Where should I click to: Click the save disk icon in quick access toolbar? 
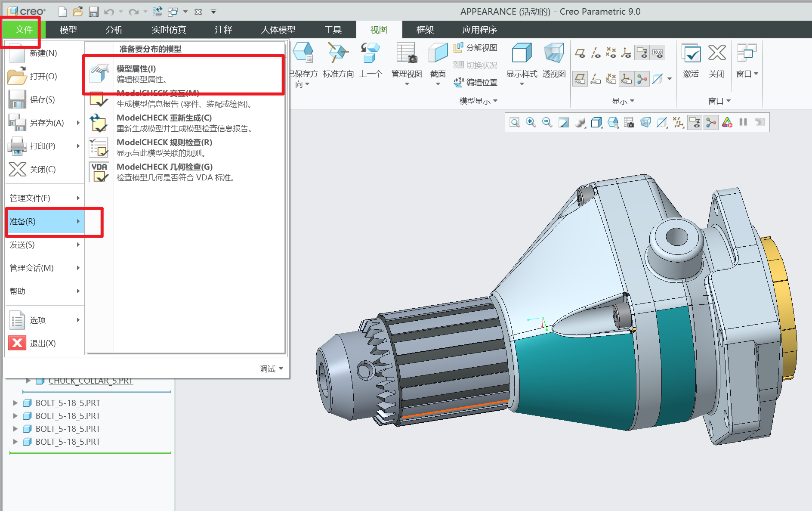coord(93,12)
